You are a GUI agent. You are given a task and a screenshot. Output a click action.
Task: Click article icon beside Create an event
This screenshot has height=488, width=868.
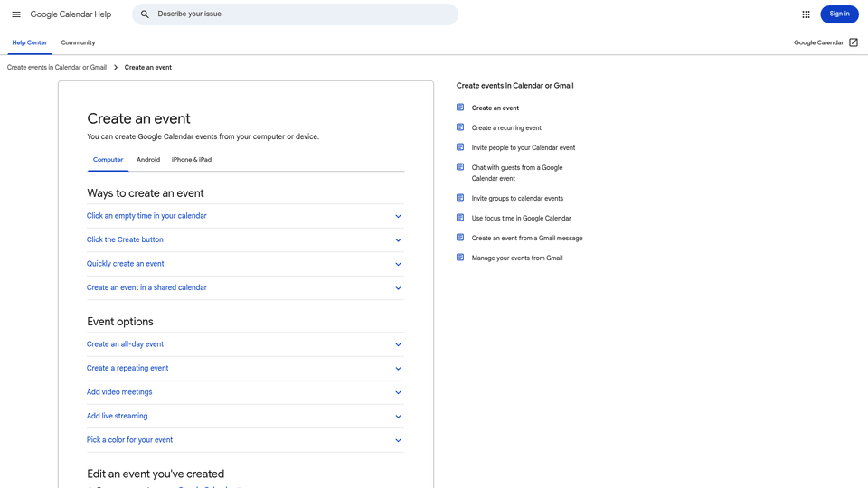click(460, 108)
